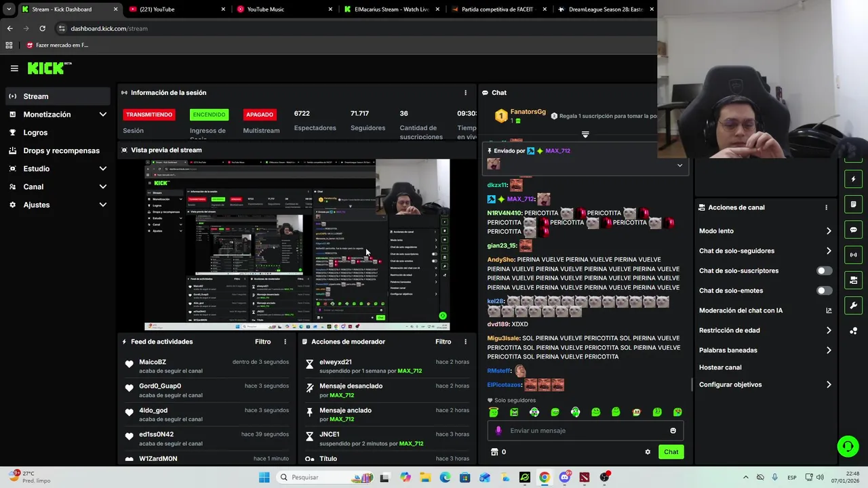868x488 pixels.
Task: Click MAX_712 username in chat
Action: pos(521,199)
